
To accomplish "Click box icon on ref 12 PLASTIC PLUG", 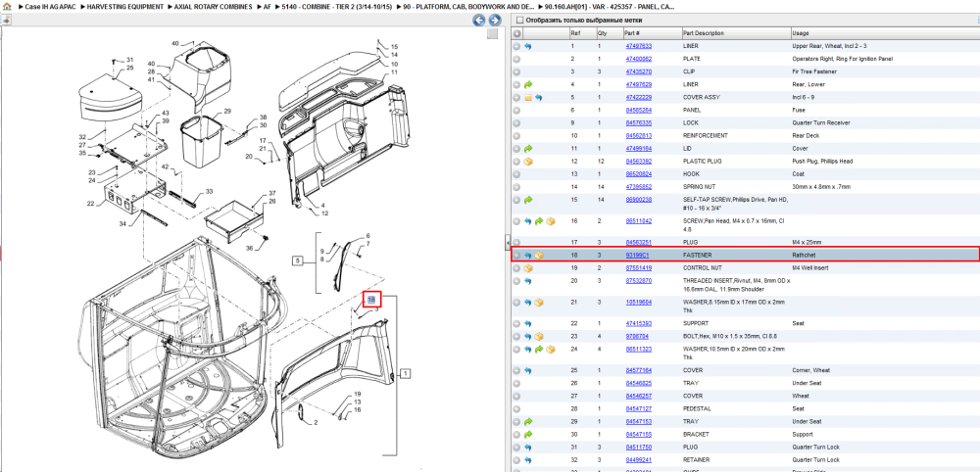I will click(x=528, y=161).
